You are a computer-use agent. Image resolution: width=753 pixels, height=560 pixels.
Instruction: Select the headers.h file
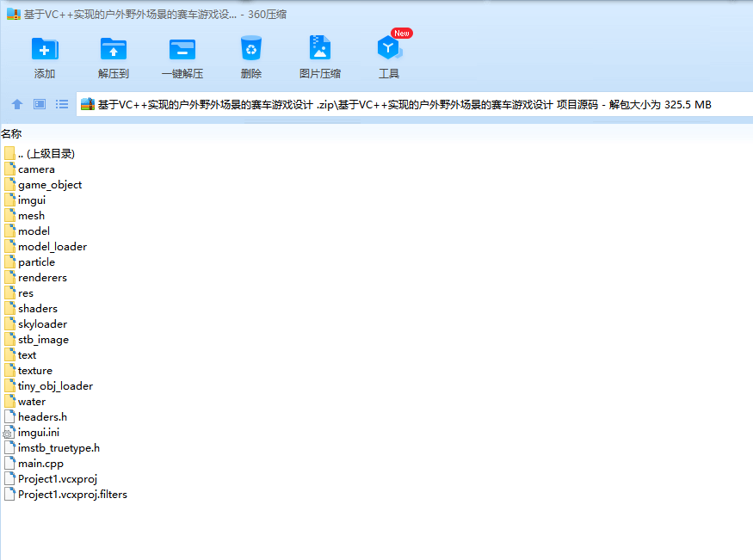click(36, 417)
